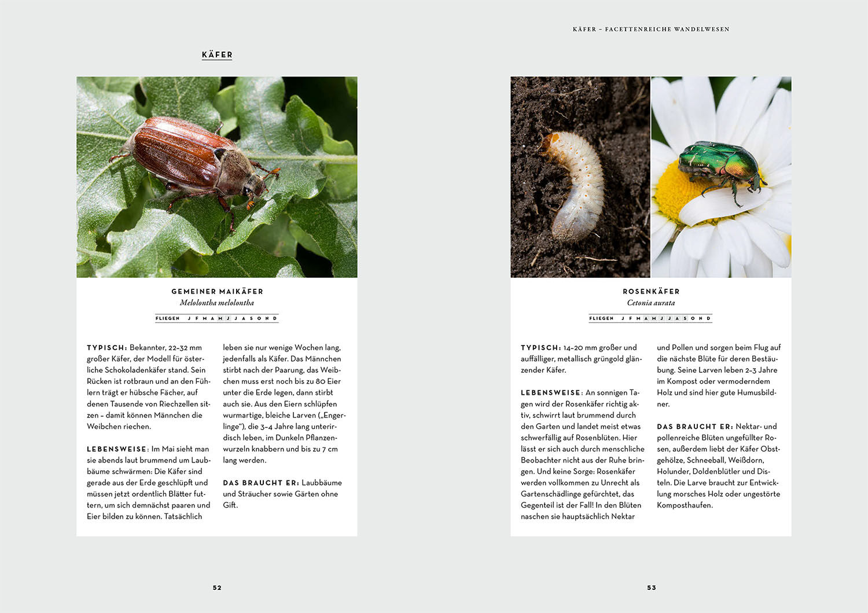Click the GEMEINER MAIKÄFER title
The width and height of the screenshot is (868, 613).
217,292
